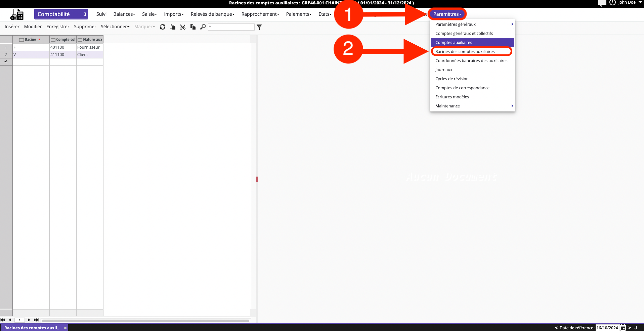Toggle the Racine column header checkbox

pos(22,40)
